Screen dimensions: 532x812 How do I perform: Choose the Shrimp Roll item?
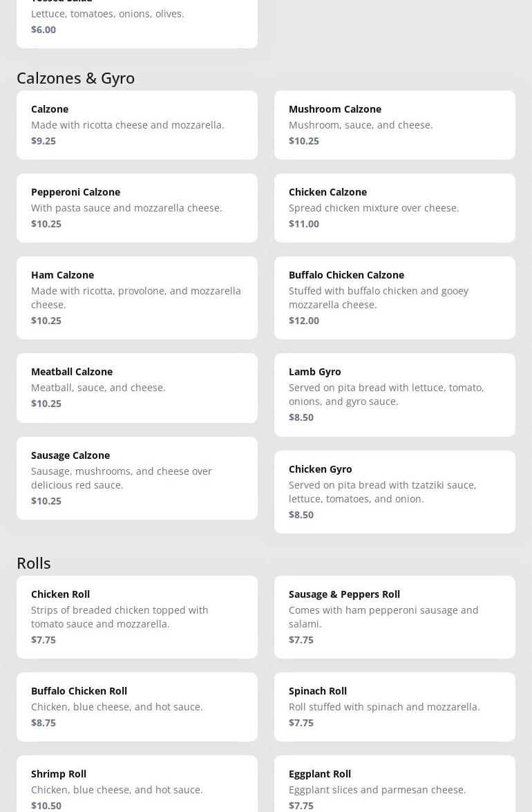point(137,788)
